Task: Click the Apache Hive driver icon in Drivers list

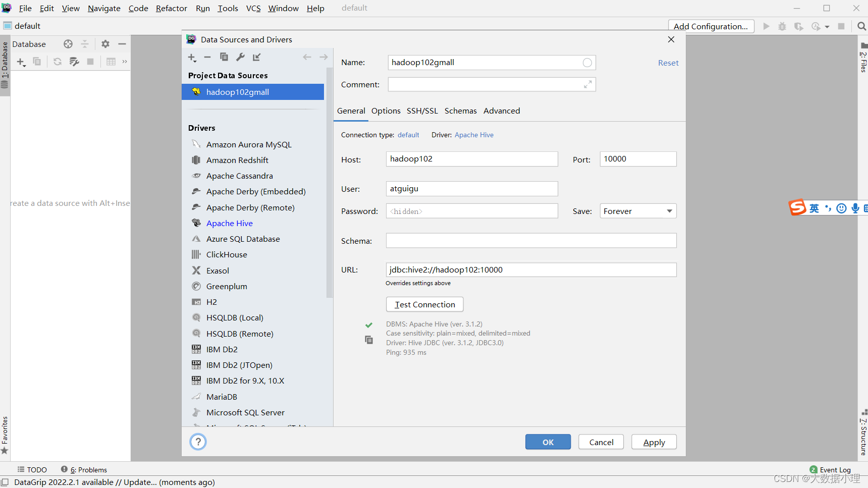Action: click(x=196, y=223)
